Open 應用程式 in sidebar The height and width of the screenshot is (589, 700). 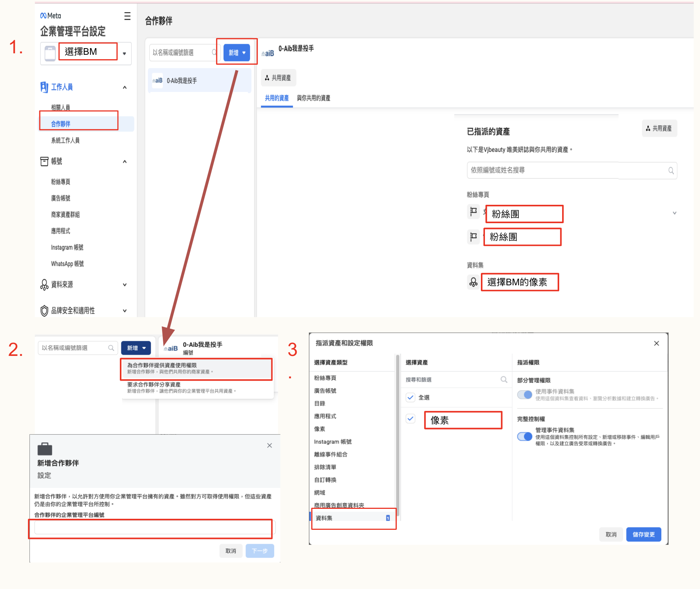pos(60,231)
